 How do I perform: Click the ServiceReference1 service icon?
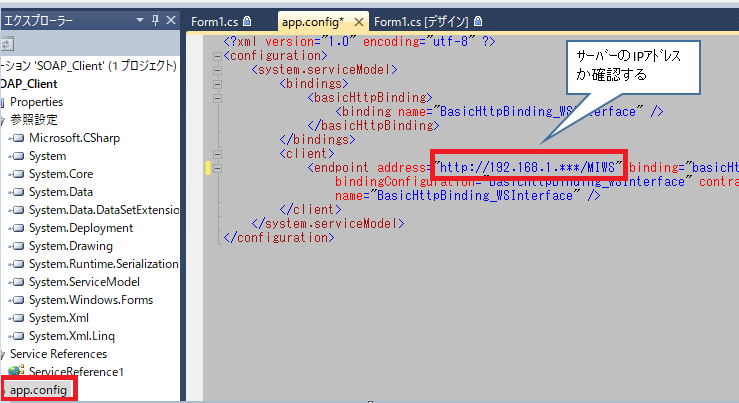(17, 372)
